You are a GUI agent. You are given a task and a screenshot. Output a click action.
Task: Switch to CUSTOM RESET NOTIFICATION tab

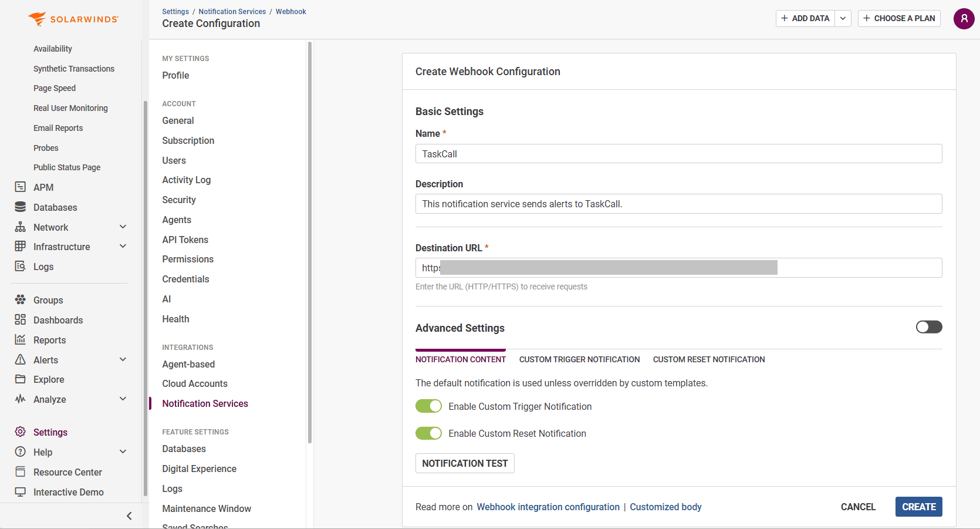(708, 359)
